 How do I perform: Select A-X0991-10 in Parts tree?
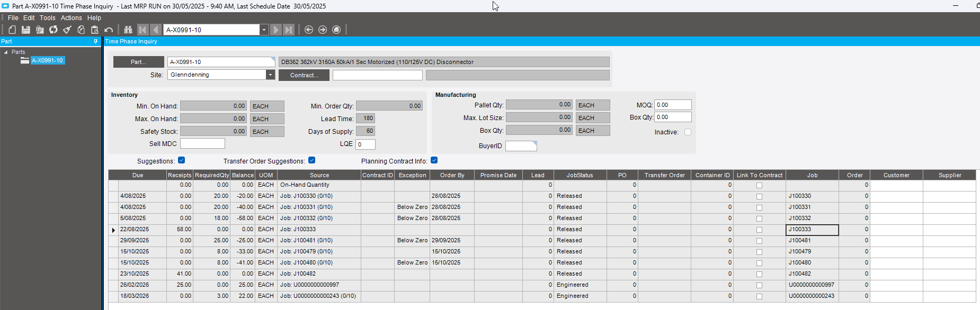48,60
